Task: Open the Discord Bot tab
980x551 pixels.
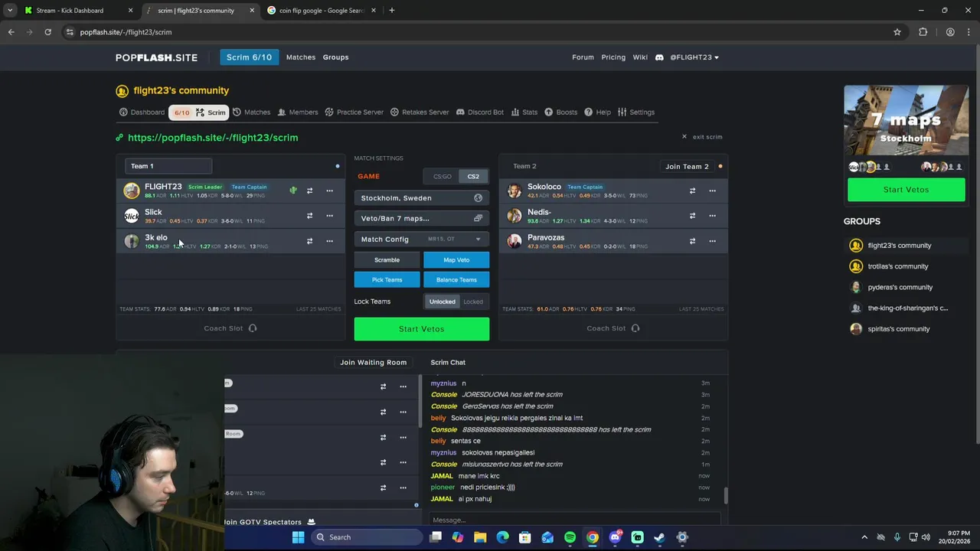Action: point(480,112)
